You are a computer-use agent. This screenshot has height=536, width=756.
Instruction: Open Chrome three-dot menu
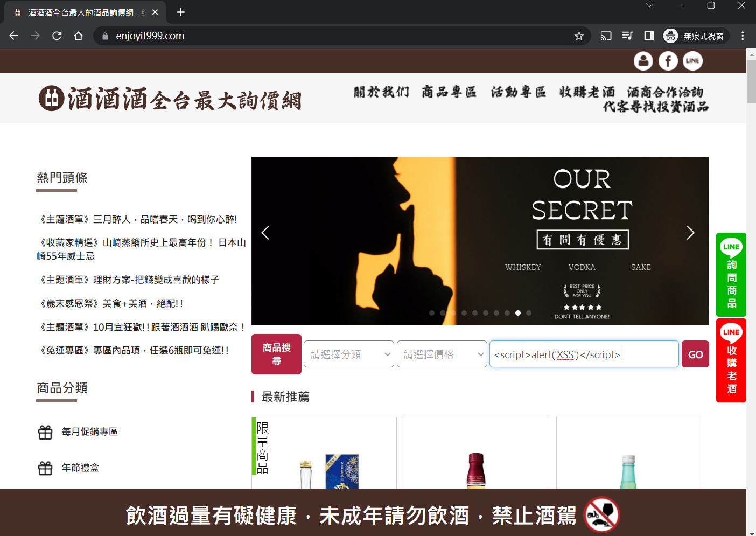tap(743, 36)
